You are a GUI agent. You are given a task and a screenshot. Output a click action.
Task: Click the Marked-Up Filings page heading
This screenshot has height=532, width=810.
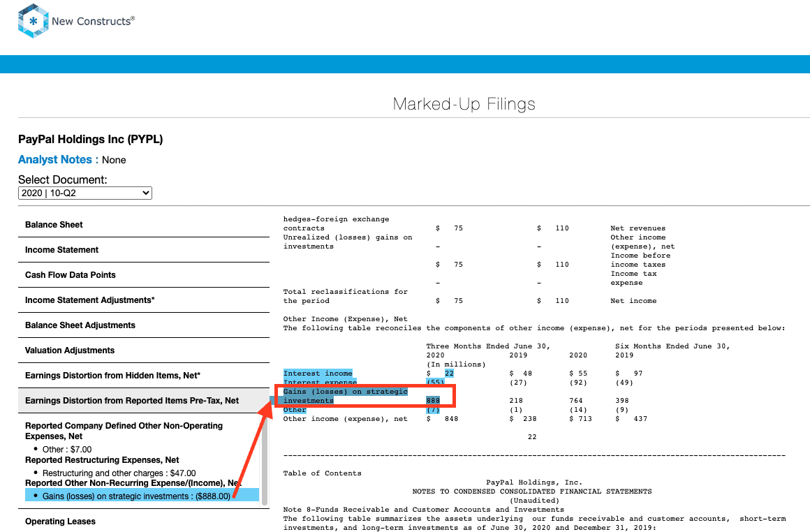(464, 104)
